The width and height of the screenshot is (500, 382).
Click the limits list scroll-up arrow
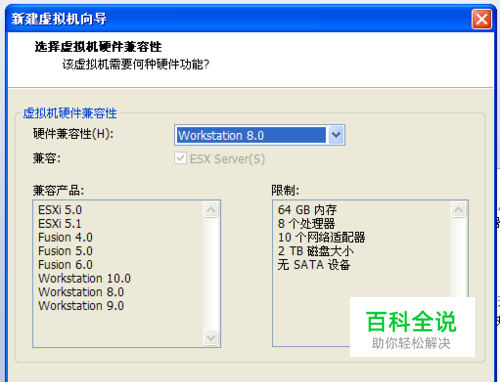tap(459, 210)
